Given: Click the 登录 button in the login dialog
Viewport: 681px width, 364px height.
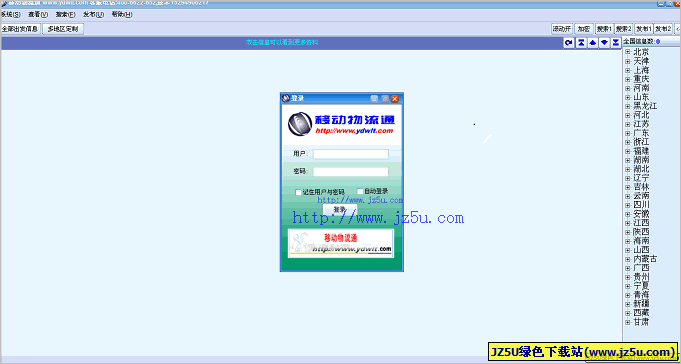Looking at the screenshot, I should pyautogui.click(x=340, y=209).
